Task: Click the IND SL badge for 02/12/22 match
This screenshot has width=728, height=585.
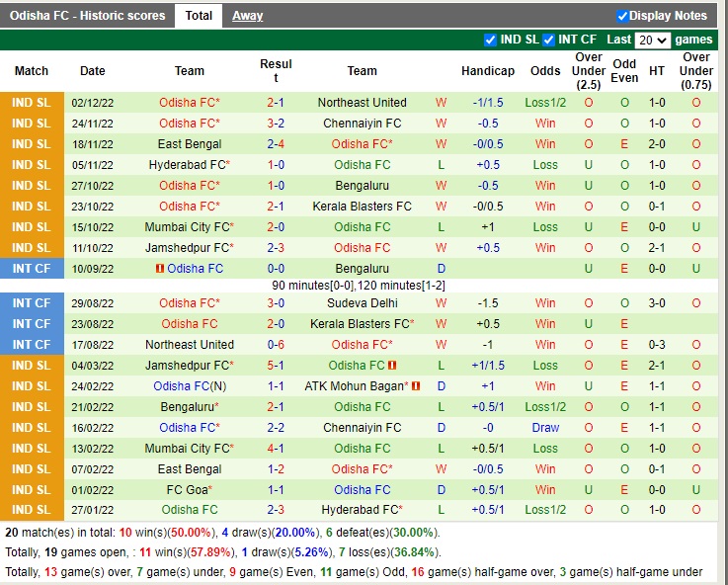Action: click(x=32, y=103)
